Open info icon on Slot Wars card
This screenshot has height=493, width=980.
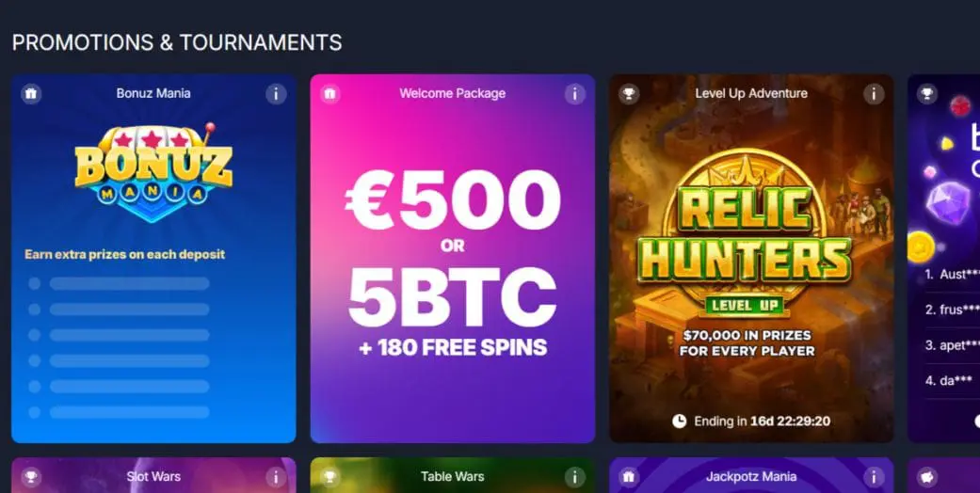point(276,477)
